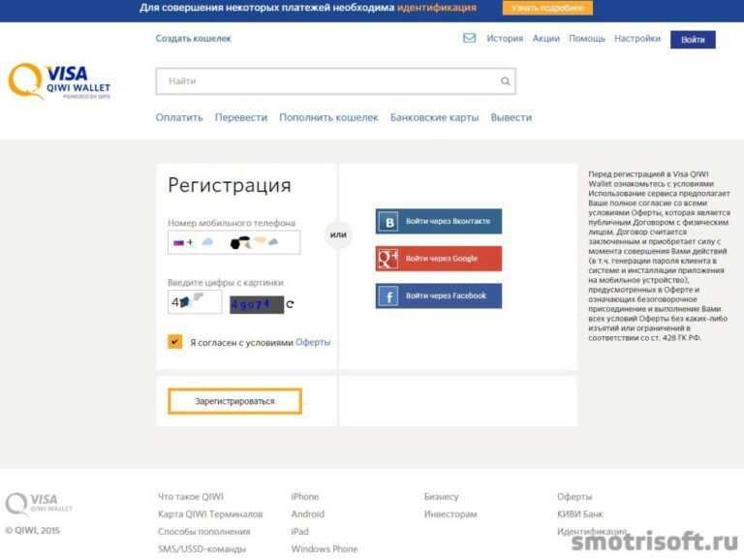Image resolution: width=744 pixels, height=560 pixels.
Task: Open footer Инвесторам link
Action: click(450, 513)
